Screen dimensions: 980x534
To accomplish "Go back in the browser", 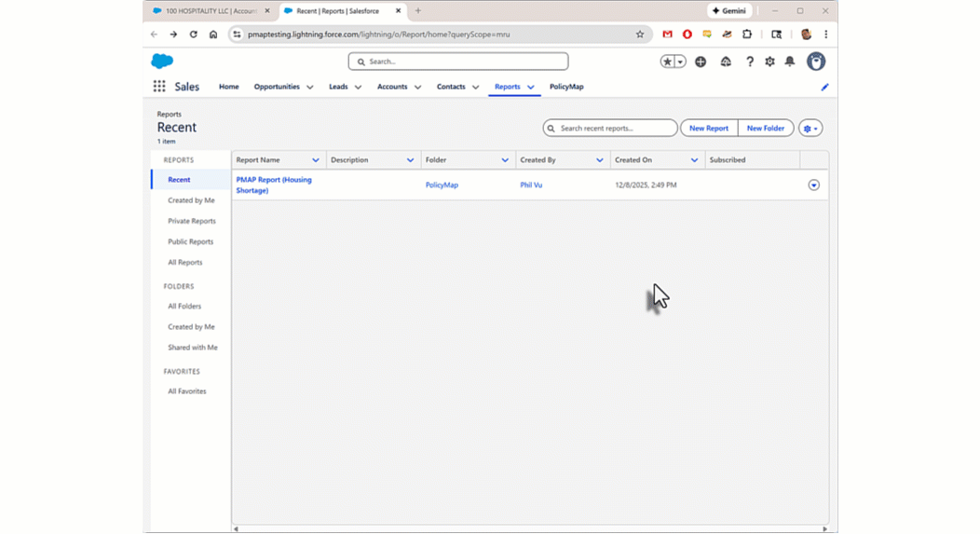I will coord(154,34).
